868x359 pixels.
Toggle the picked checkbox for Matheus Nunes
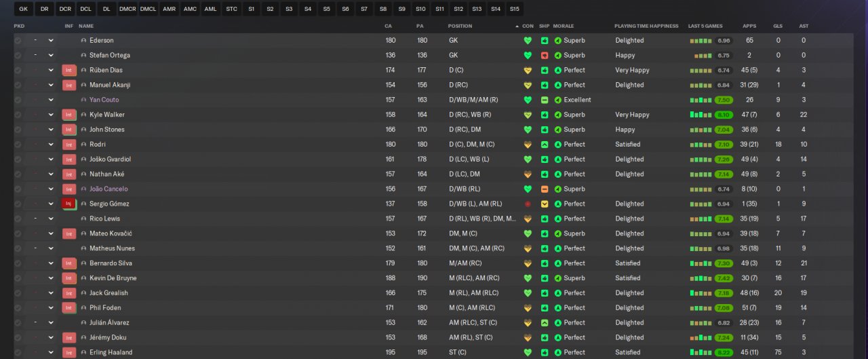tap(18, 248)
